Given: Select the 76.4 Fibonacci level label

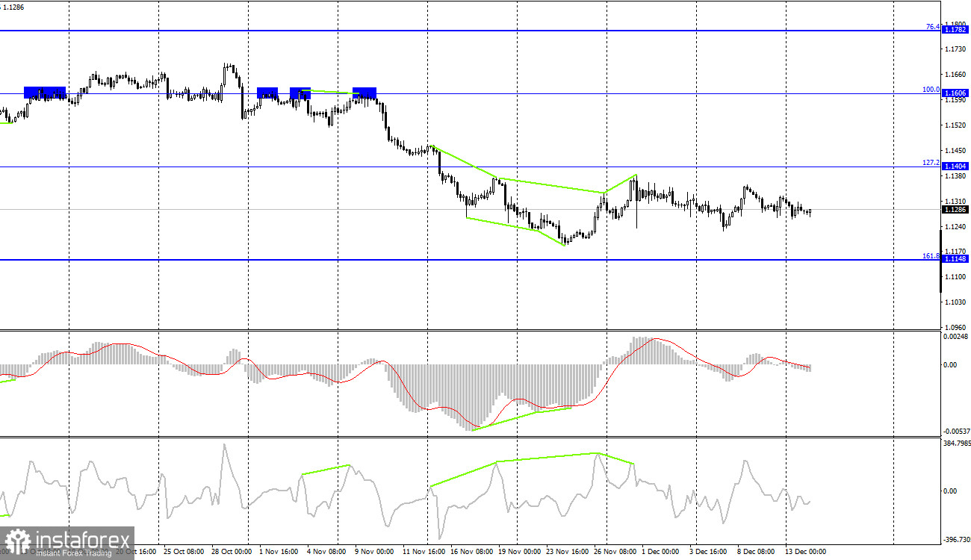Looking at the screenshot, I should [x=933, y=26].
